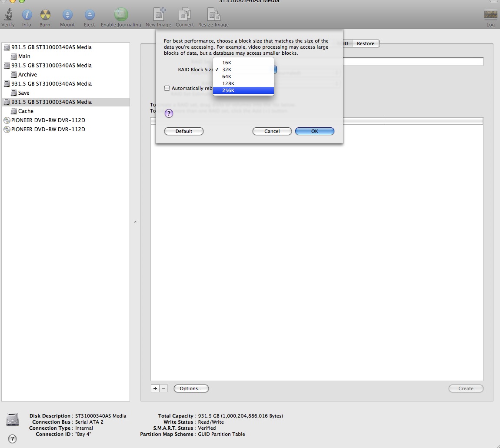Screen dimensions: 500x448
Task: Select 16K from block size list
Action: [227, 63]
